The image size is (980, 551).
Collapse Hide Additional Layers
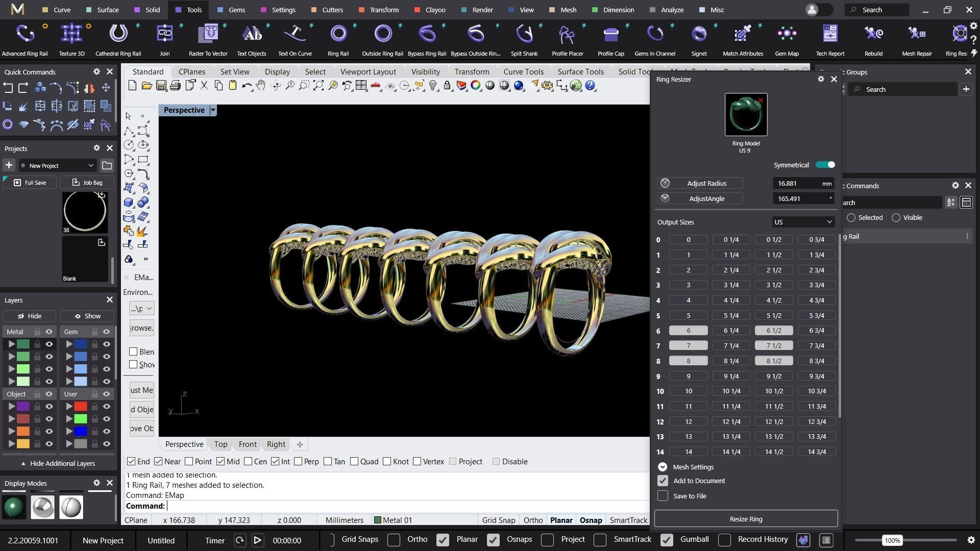(x=58, y=464)
